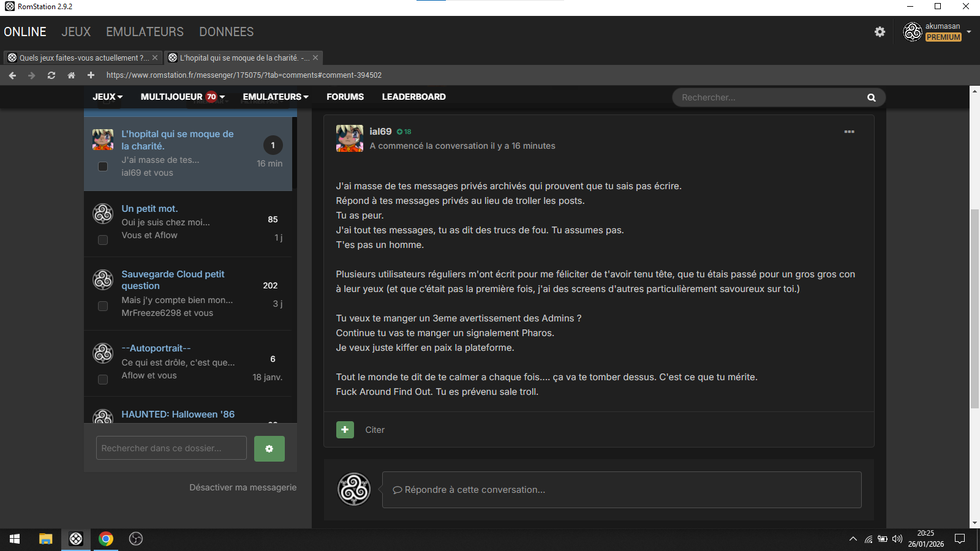Select 'Sauvegarde Cloud petit question' checkbox

tap(103, 306)
